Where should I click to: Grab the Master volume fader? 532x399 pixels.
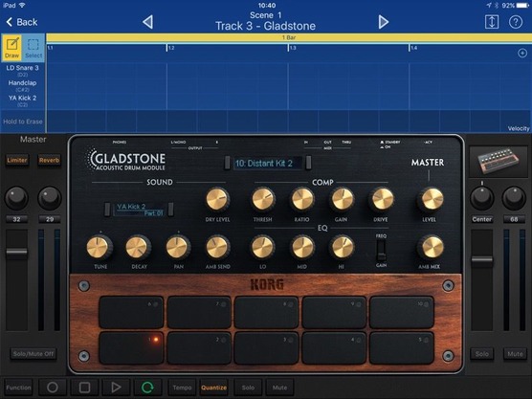16,253
